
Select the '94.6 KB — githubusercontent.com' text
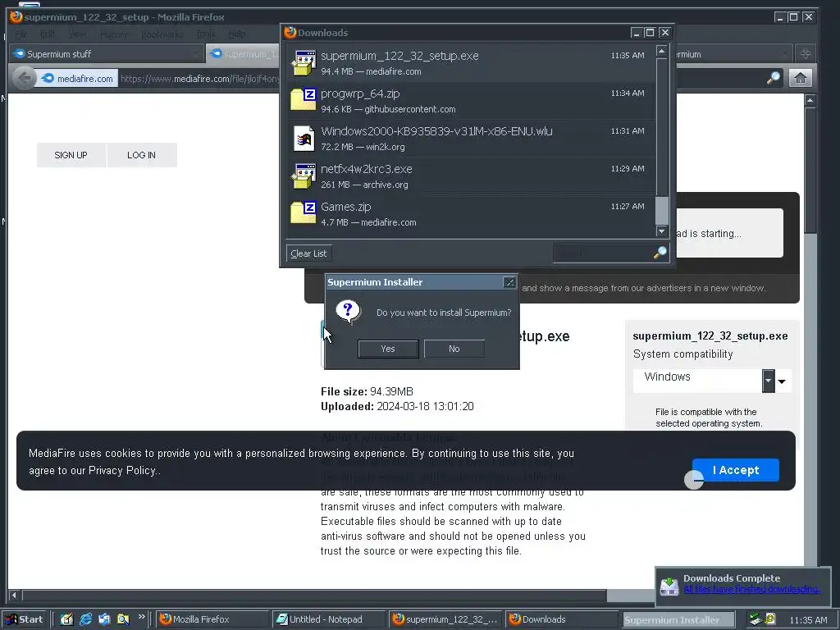point(388,109)
